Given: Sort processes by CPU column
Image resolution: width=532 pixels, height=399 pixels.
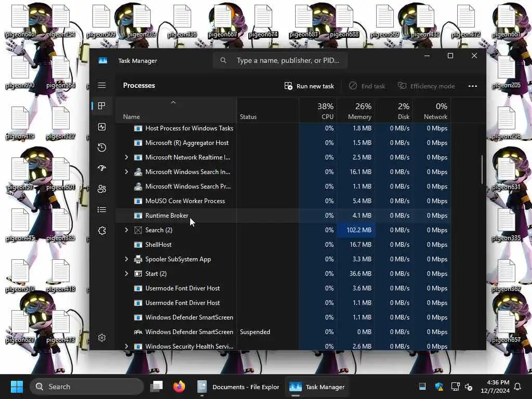Looking at the screenshot, I should [318, 111].
